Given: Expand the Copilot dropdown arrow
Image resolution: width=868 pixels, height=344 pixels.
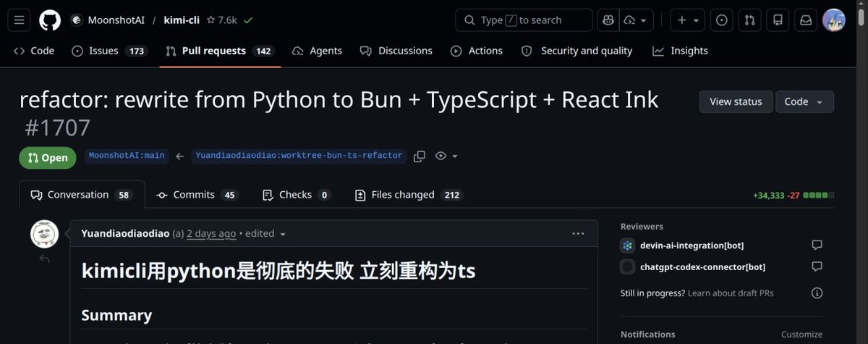Looking at the screenshot, I should 642,20.
